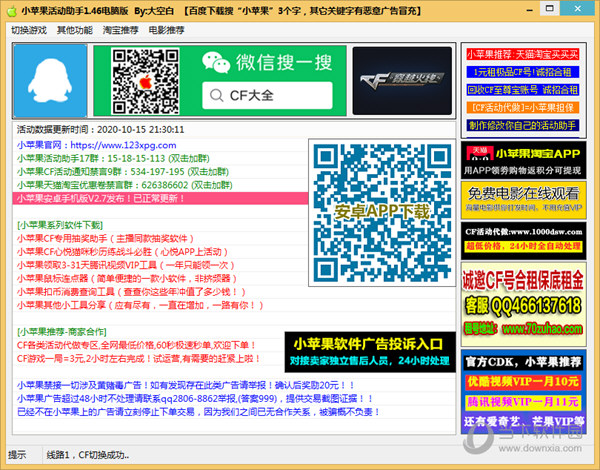Click the CF CrossFire logo banner
This screenshot has height=470, width=600.
point(402,80)
